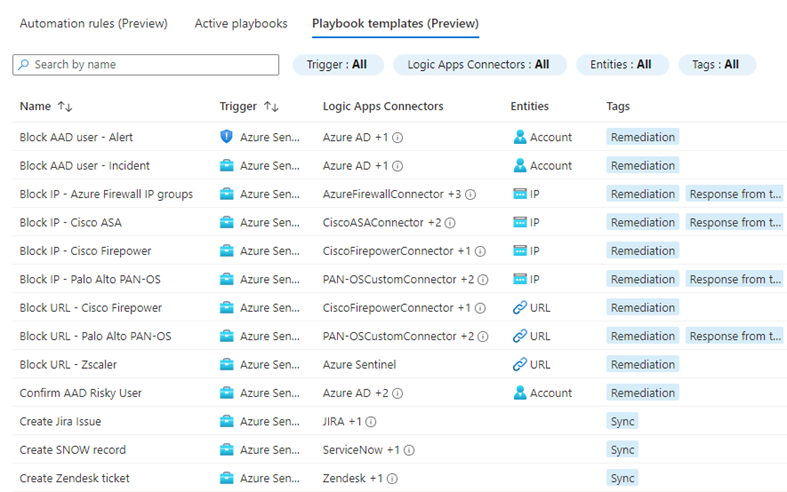Click the URL link icon for Block URL - Zscaler

click(x=519, y=365)
